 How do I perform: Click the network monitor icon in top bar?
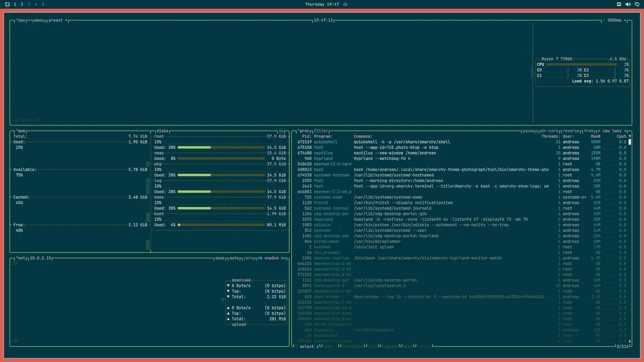click(637, 4)
